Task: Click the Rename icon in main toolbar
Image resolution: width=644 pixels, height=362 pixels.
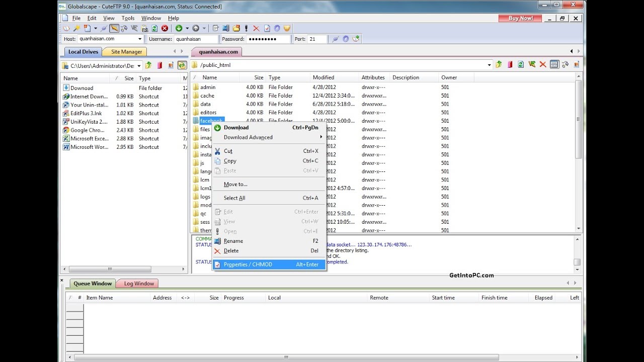Action: 226,29
